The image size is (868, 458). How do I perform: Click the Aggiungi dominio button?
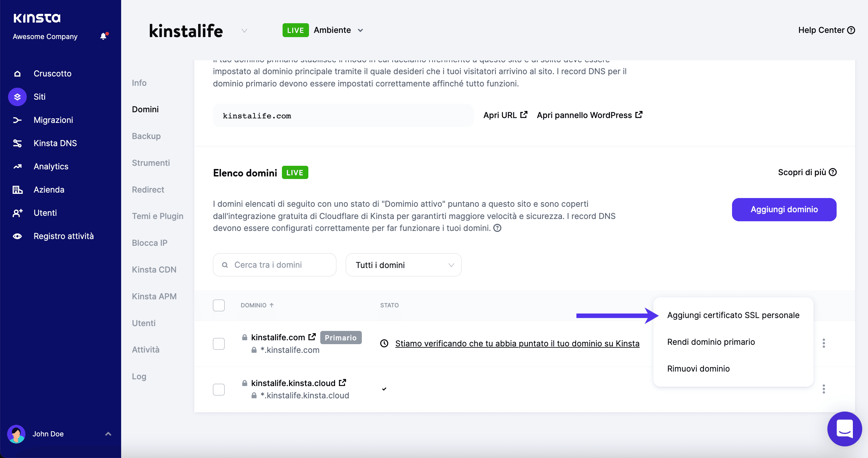[784, 209]
